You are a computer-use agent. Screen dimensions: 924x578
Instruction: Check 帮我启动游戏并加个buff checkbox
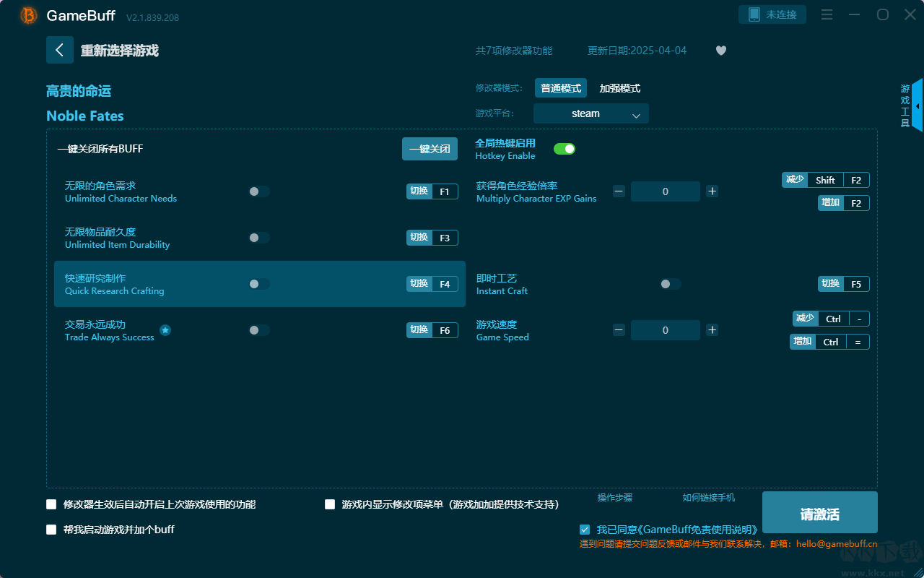[x=51, y=530]
